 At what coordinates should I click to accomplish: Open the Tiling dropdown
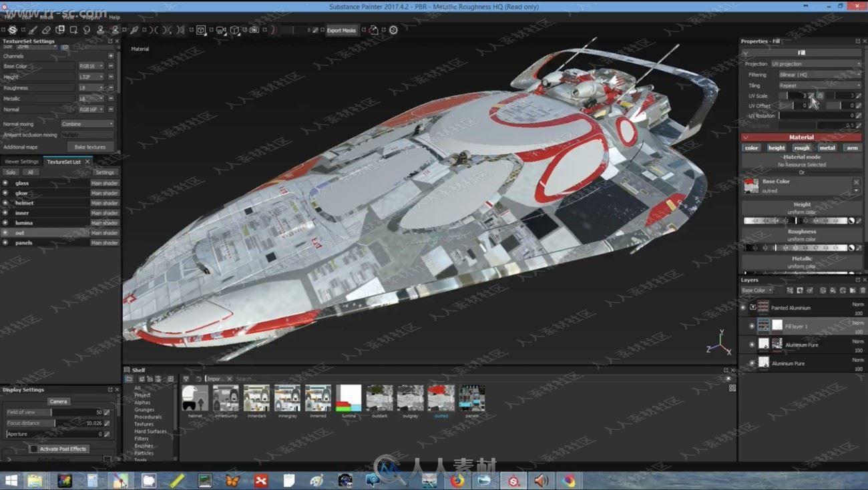(x=820, y=85)
